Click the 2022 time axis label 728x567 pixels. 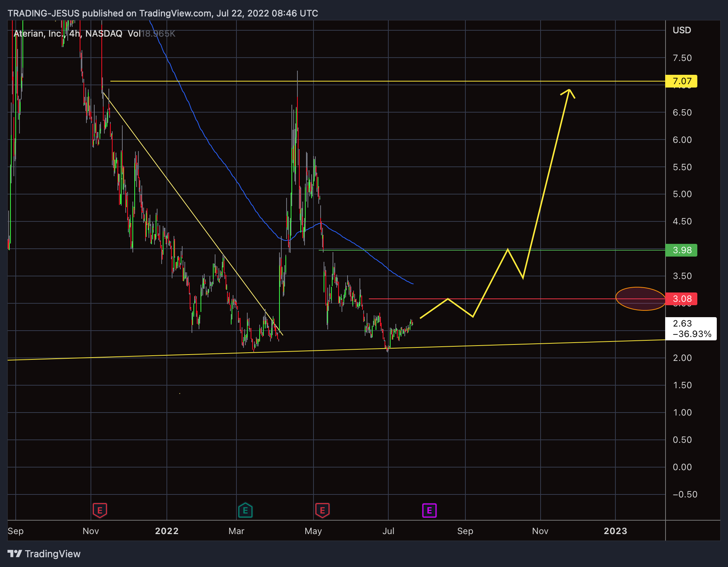tap(167, 531)
